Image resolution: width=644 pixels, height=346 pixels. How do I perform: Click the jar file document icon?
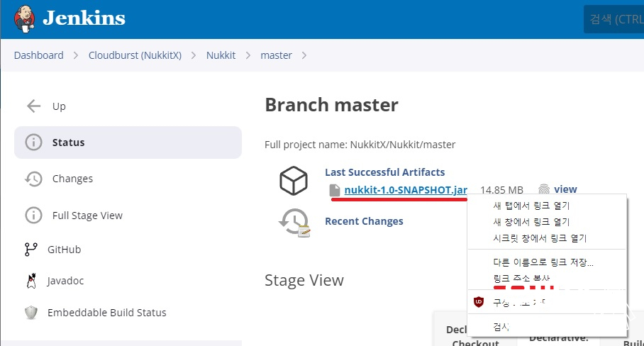tap(335, 190)
